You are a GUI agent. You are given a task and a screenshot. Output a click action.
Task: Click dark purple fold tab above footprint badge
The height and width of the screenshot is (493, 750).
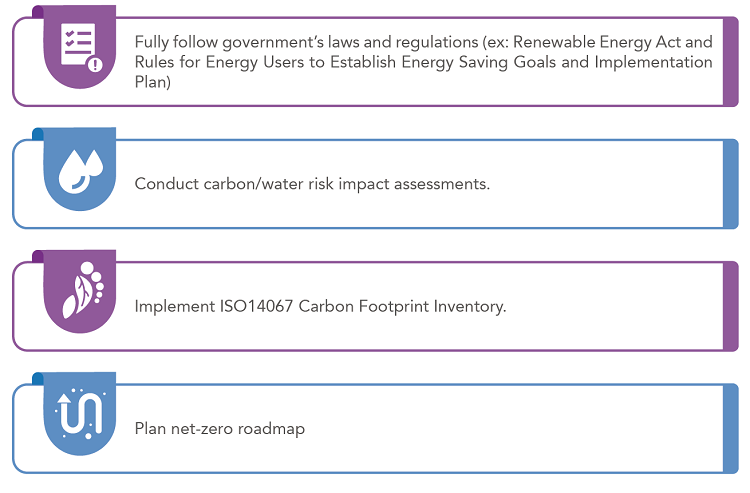(x=38, y=257)
